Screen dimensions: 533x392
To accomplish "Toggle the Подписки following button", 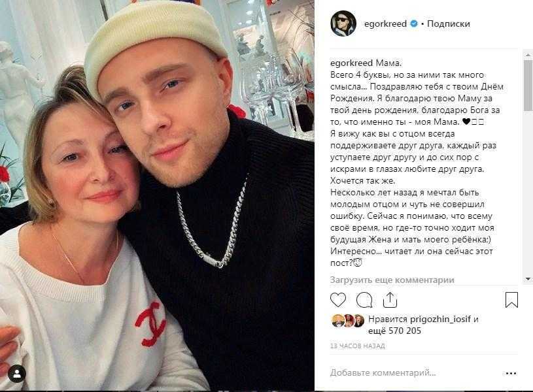I will pos(449,24).
